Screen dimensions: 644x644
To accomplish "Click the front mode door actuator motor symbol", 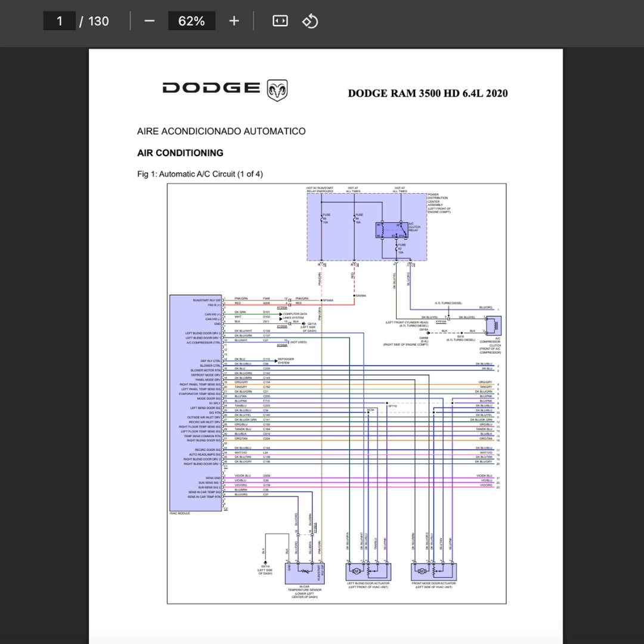I will pos(422,571).
